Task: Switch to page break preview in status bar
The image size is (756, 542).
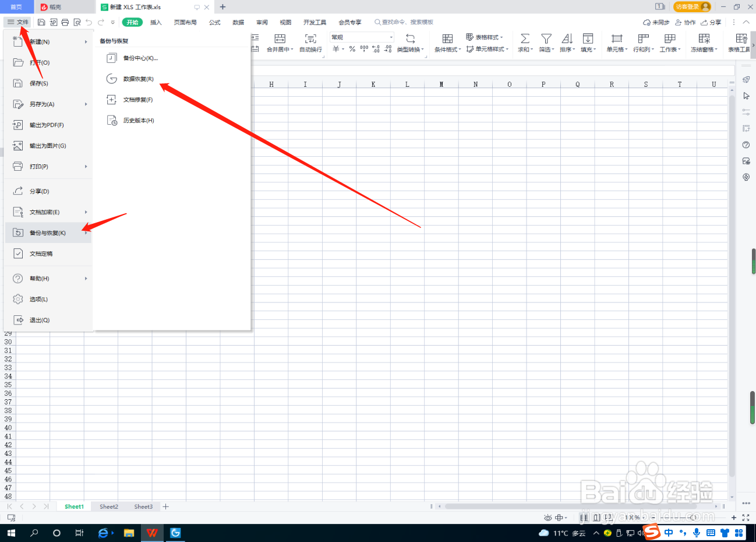Action: 609,518
